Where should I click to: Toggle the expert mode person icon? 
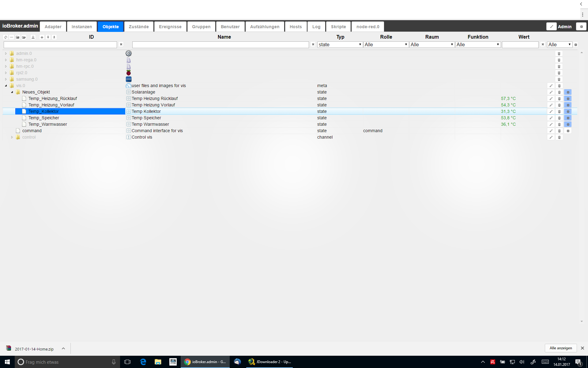(x=33, y=37)
